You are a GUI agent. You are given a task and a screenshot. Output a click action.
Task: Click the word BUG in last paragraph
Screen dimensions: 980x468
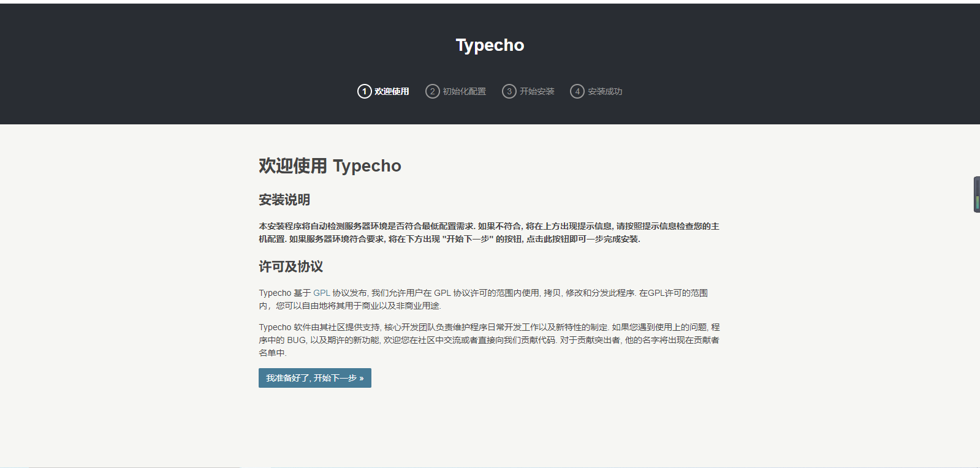coord(296,340)
